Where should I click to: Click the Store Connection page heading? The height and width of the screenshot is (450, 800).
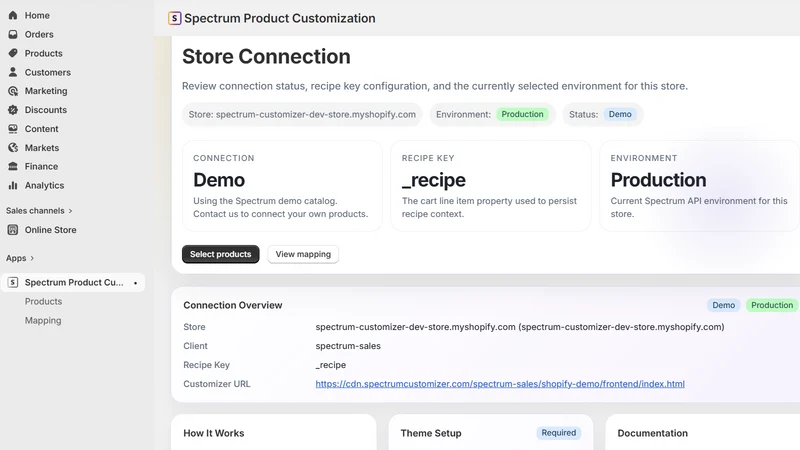point(266,57)
